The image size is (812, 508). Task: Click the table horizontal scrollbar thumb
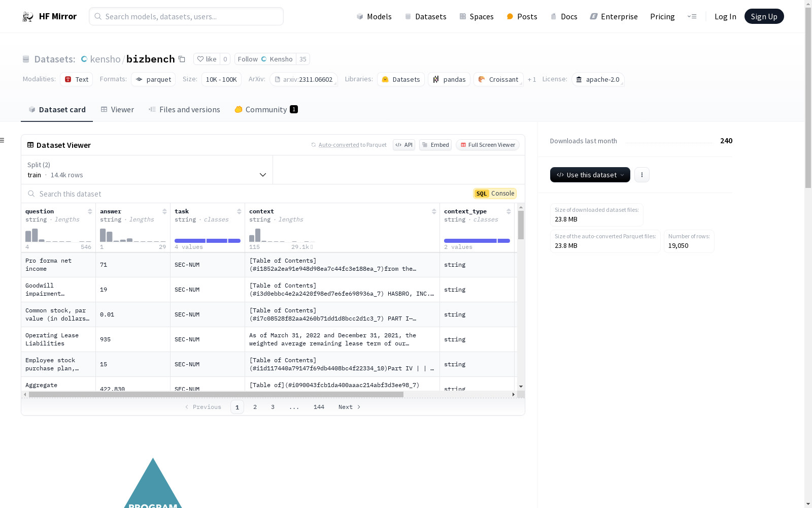[216, 394]
